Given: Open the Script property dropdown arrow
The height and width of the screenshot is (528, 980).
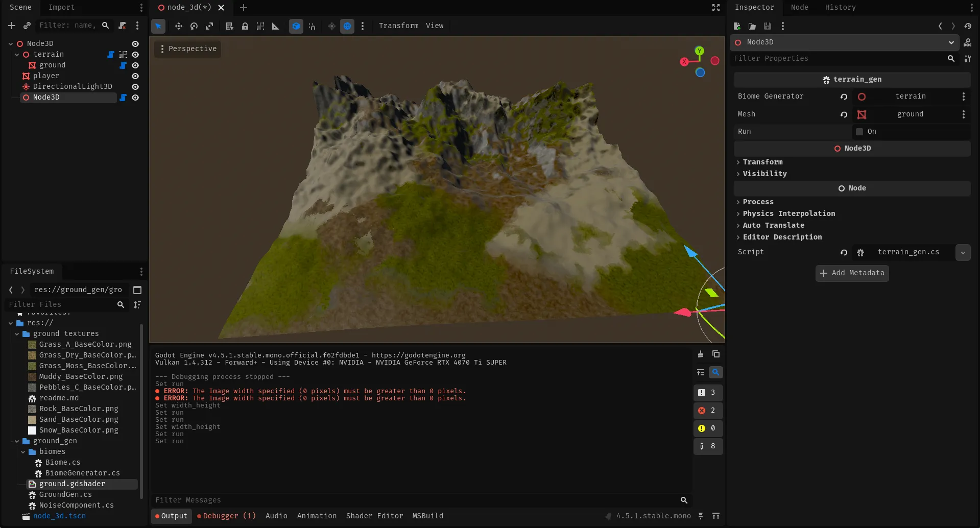Looking at the screenshot, I should click(963, 252).
